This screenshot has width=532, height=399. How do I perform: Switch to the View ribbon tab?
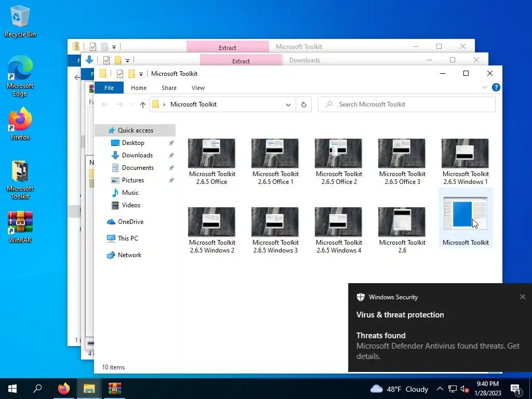coord(198,88)
